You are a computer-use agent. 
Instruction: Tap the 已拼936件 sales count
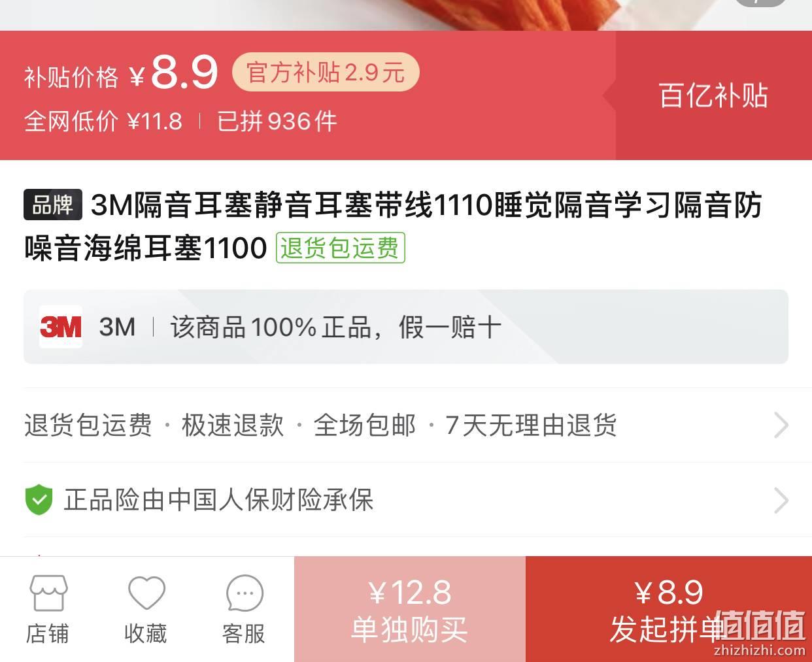(x=277, y=122)
